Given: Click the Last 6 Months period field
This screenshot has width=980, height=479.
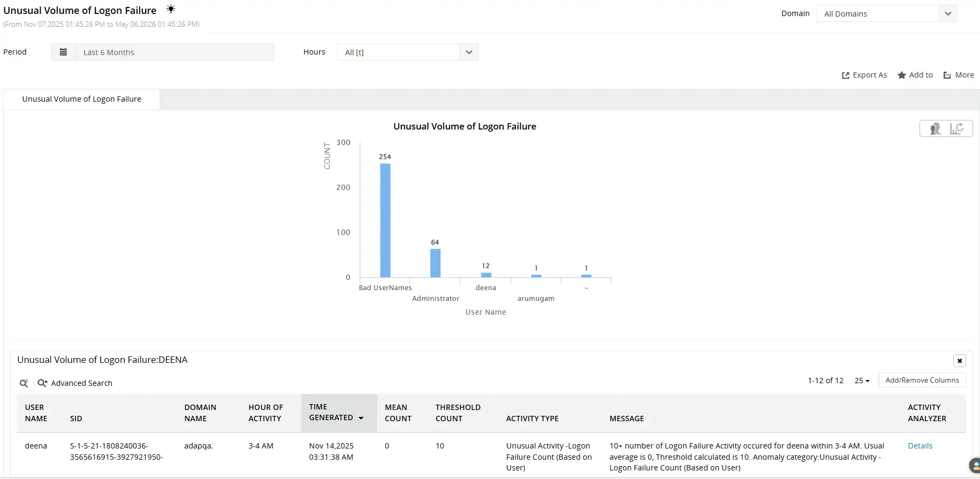Looking at the screenshot, I should (174, 52).
